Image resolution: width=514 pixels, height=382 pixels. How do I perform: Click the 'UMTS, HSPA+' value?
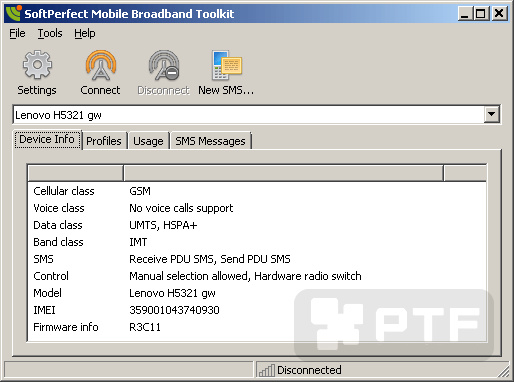(163, 225)
